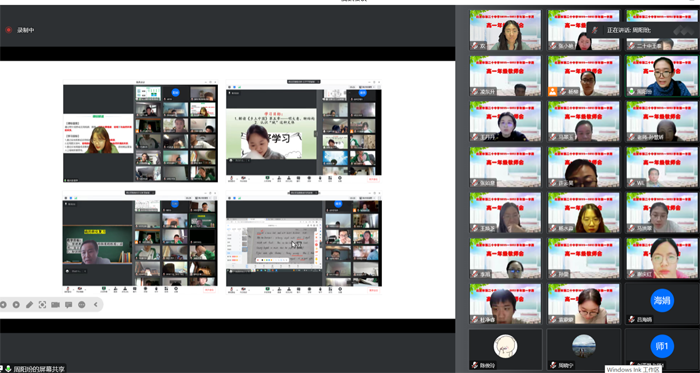Viewport: 700px width, 373px height.
Task: Click the muted mic on 海娟 tile
Action: 631,319
